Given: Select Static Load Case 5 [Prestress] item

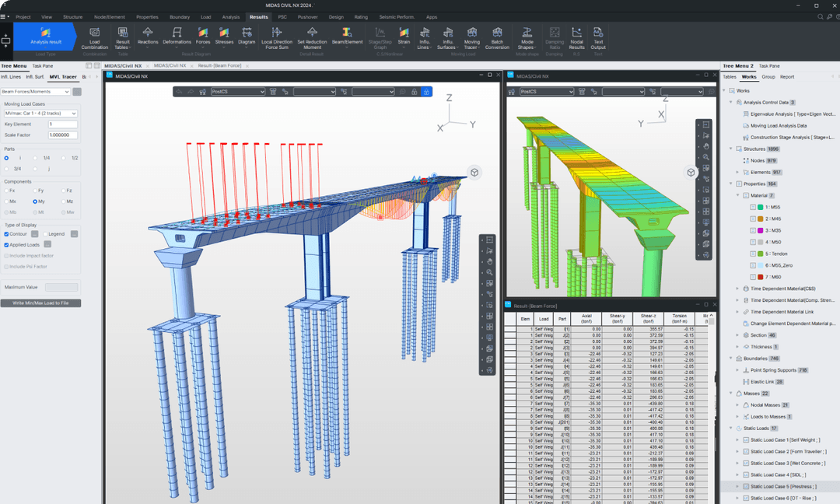Looking at the screenshot, I should pyautogui.click(x=783, y=486).
